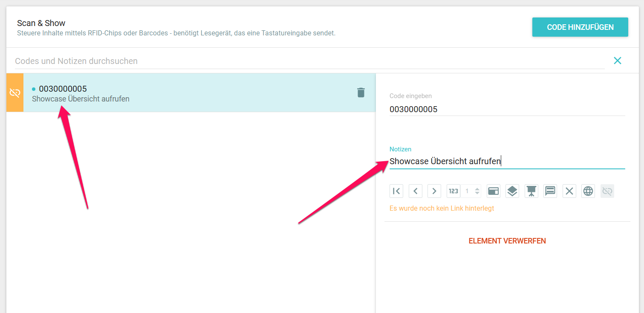This screenshot has width=644, height=313.
Task: Click into the Code eingeben field
Action: tap(506, 110)
